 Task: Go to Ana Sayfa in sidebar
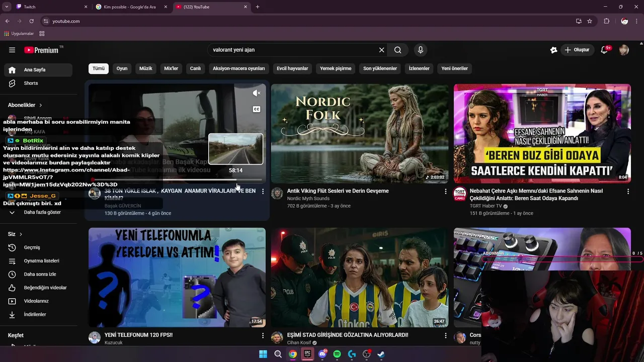tap(38, 70)
